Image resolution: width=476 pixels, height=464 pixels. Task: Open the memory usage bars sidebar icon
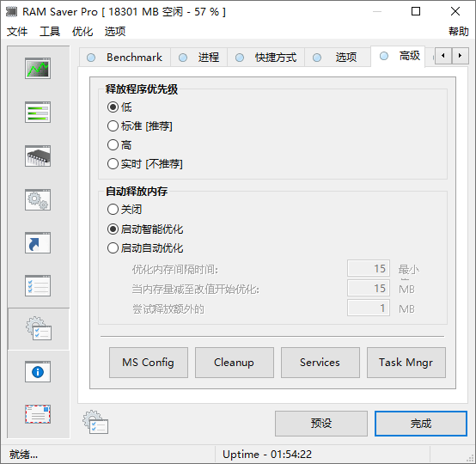[38, 112]
